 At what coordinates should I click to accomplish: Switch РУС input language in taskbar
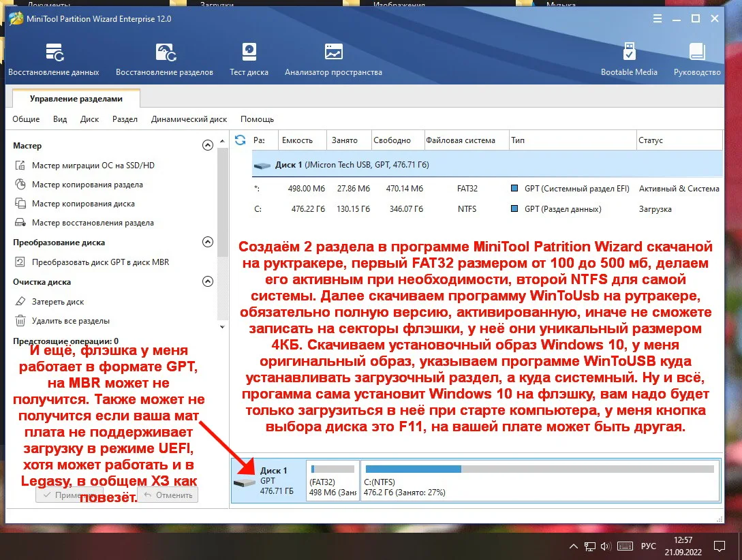648,546
